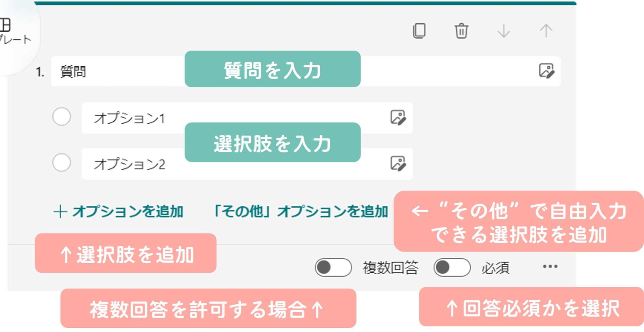Screen dimensions: 644x332
Task: Move question up with up arrow
Action: (546, 31)
